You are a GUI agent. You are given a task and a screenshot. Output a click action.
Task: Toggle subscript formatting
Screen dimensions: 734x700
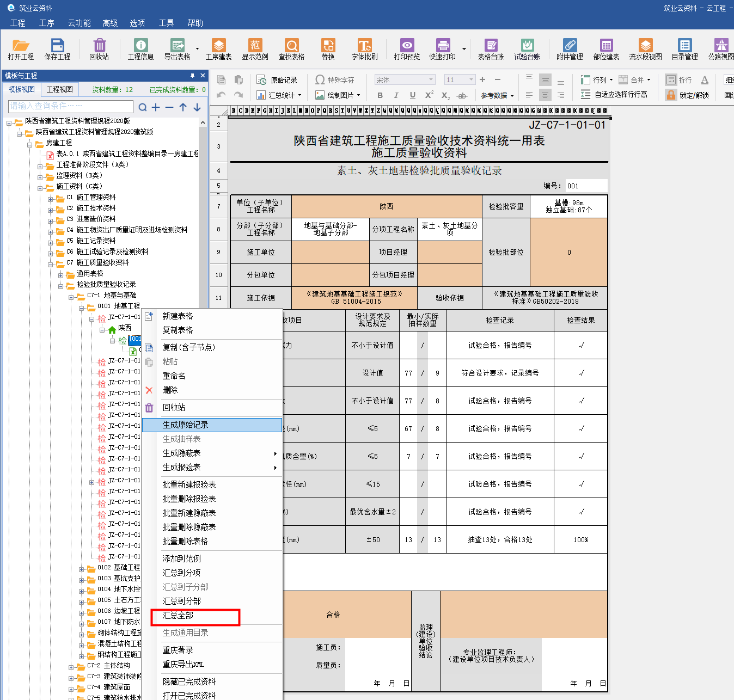pos(445,95)
